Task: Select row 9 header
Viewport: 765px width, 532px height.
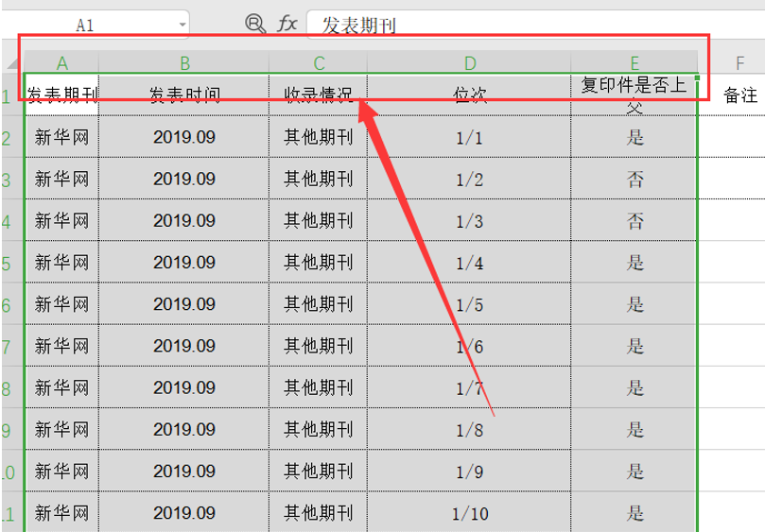Action: [11, 429]
